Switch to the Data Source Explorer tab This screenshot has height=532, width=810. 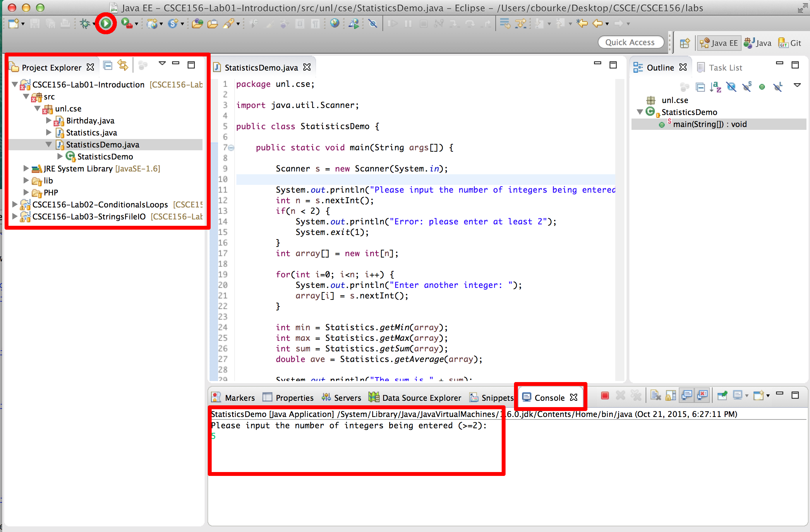(x=415, y=398)
